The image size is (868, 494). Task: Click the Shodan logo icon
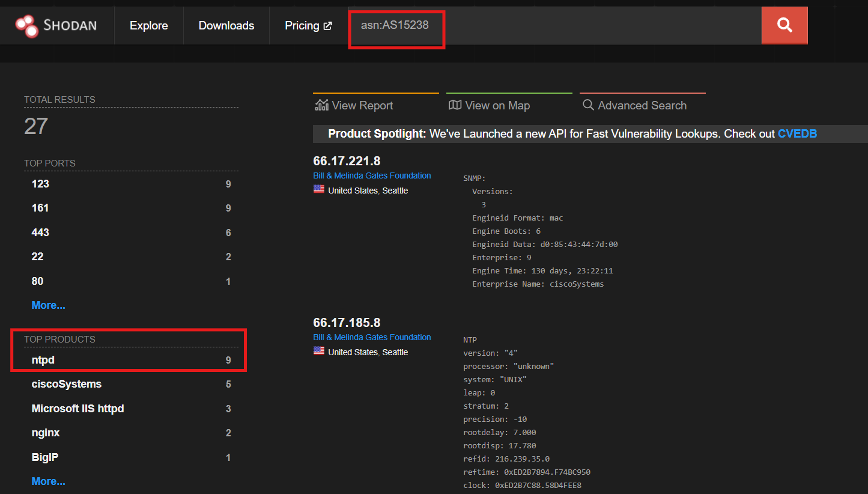click(x=25, y=25)
